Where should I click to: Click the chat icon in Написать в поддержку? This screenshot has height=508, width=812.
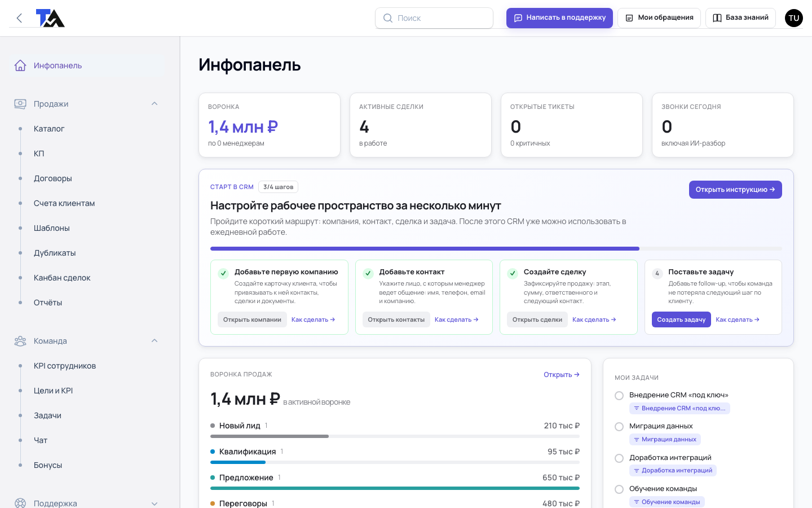(518, 18)
